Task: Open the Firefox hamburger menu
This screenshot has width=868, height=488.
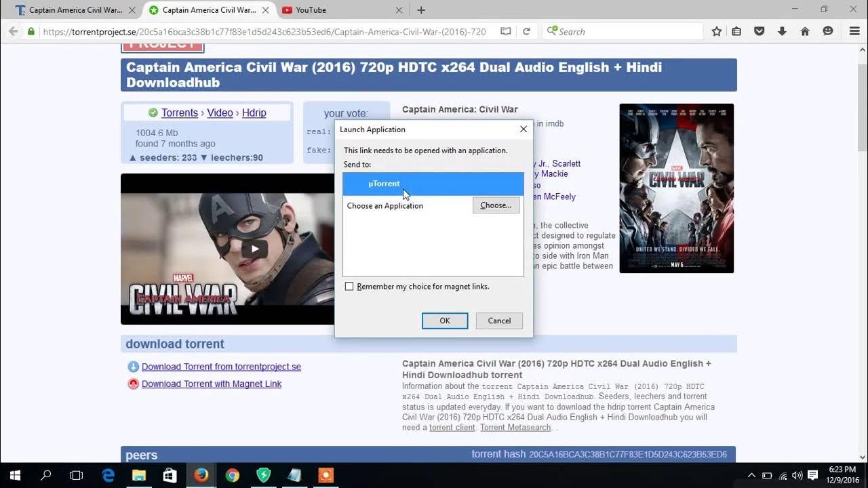Action: (854, 31)
